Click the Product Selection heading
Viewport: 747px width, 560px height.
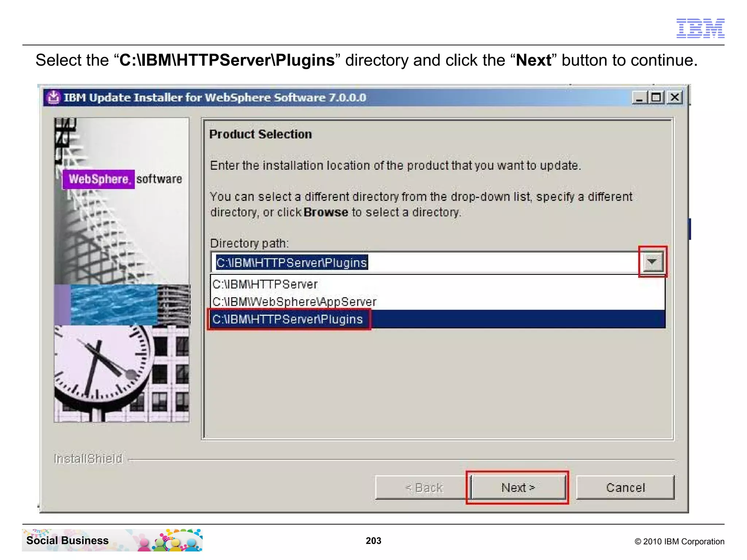[260, 134]
